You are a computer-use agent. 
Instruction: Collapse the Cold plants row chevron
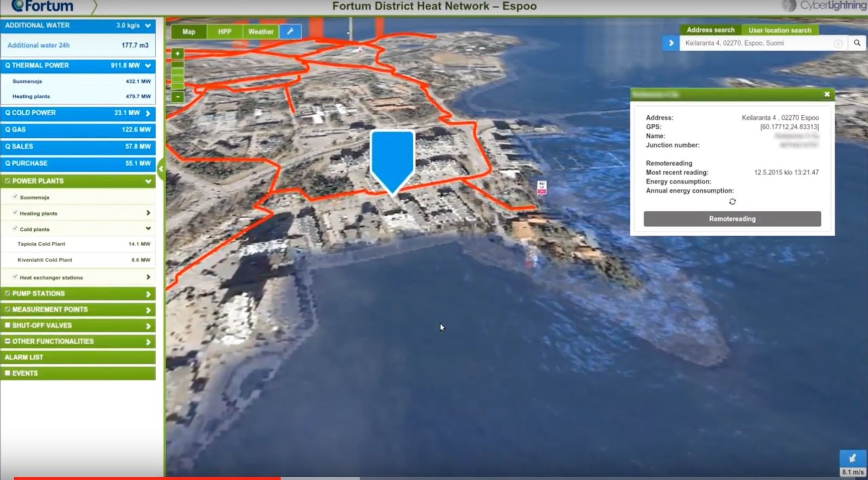tap(148, 229)
